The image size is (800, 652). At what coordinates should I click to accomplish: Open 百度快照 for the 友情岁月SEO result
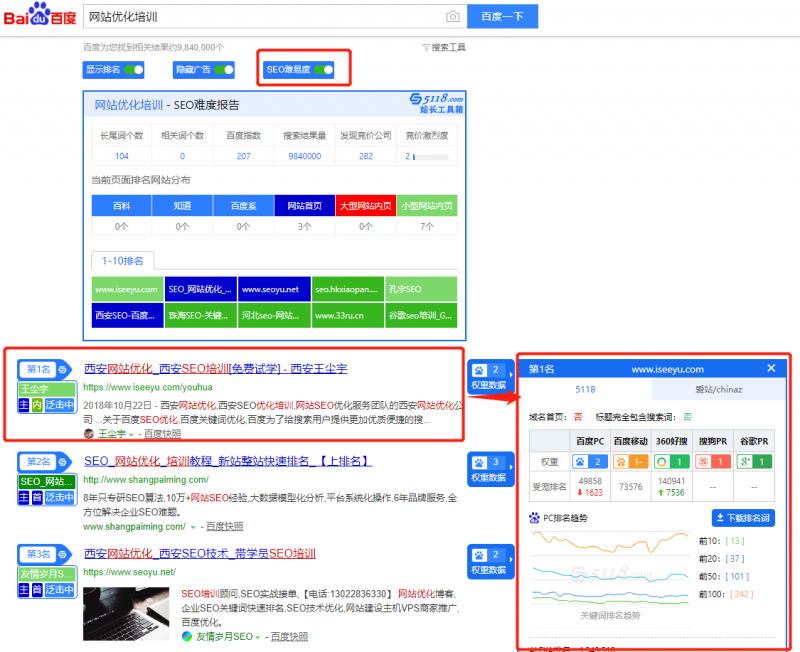coord(289,637)
